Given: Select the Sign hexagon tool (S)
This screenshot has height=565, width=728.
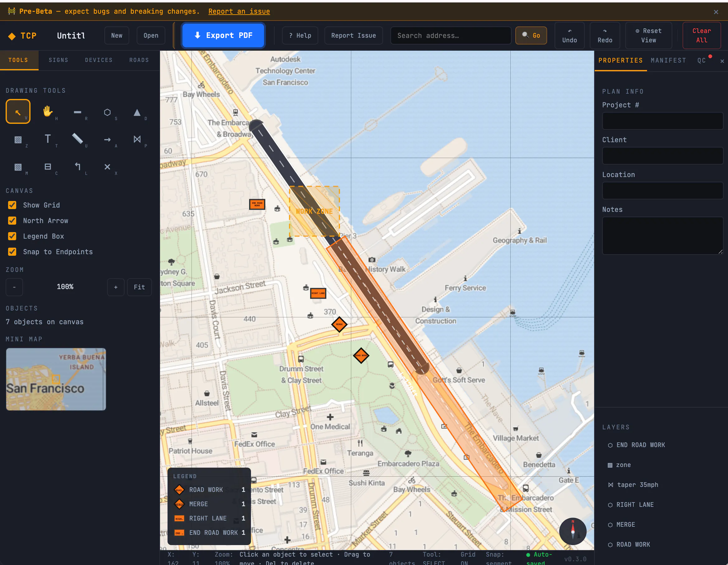Looking at the screenshot, I should [x=107, y=112].
